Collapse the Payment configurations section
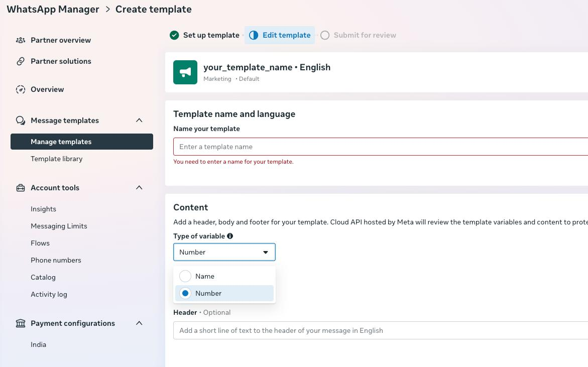This screenshot has width=588, height=367. pyautogui.click(x=139, y=323)
